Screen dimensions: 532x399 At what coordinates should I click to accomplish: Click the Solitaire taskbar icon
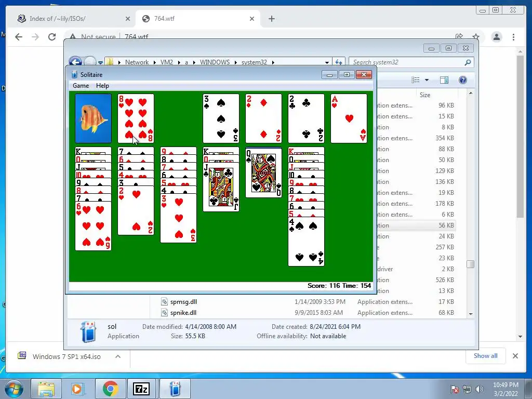coord(175,389)
